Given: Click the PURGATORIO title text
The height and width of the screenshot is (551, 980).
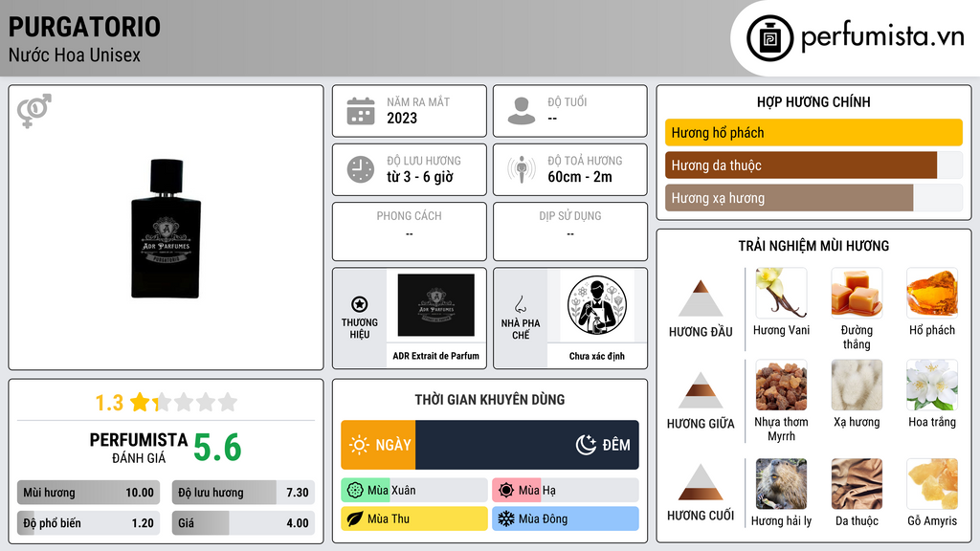Looking at the screenshot, I should click(84, 27).
